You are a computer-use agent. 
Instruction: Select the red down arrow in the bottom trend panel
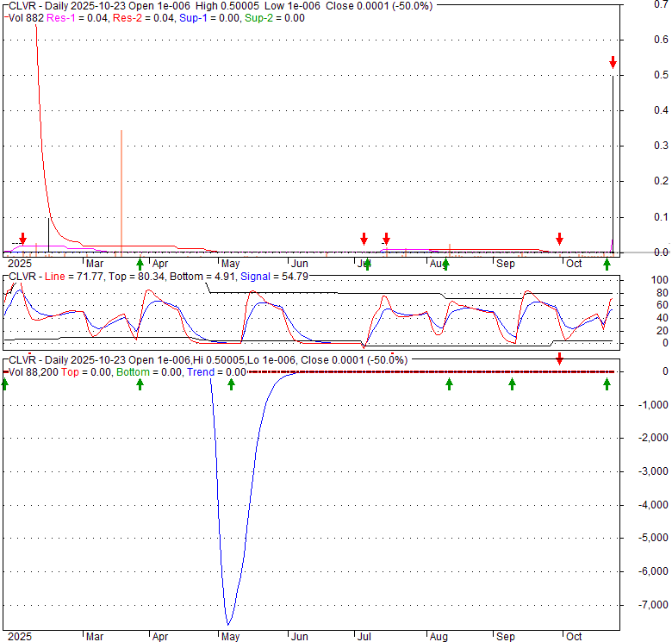point(559,358)
